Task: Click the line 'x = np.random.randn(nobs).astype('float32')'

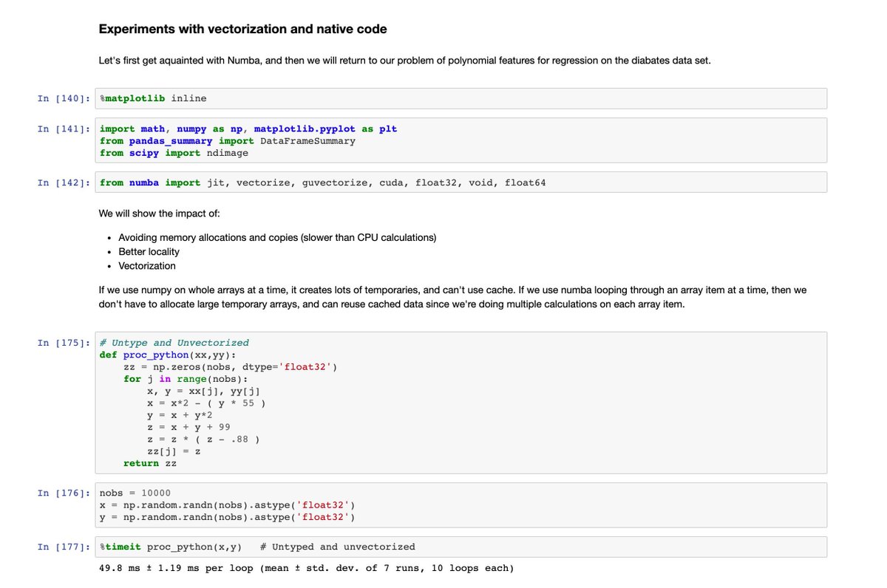Action: pyautogui.click(x=228, y=505)
